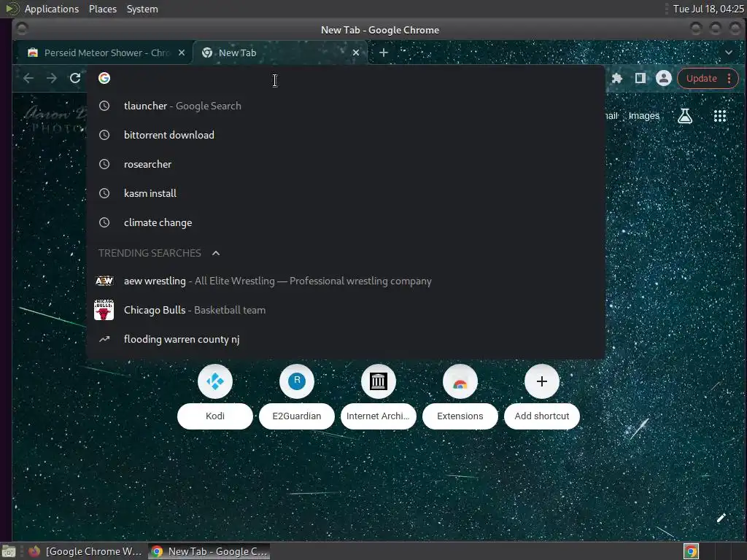
Task: Click the Add shortcut plus icon
Action: coord(542,381)
